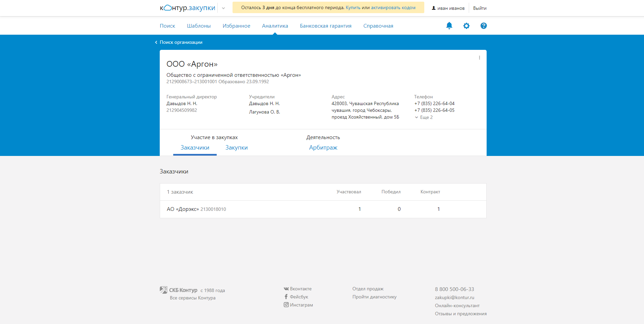Click the Контур.Закупки logo

click(x=187, y=8)
